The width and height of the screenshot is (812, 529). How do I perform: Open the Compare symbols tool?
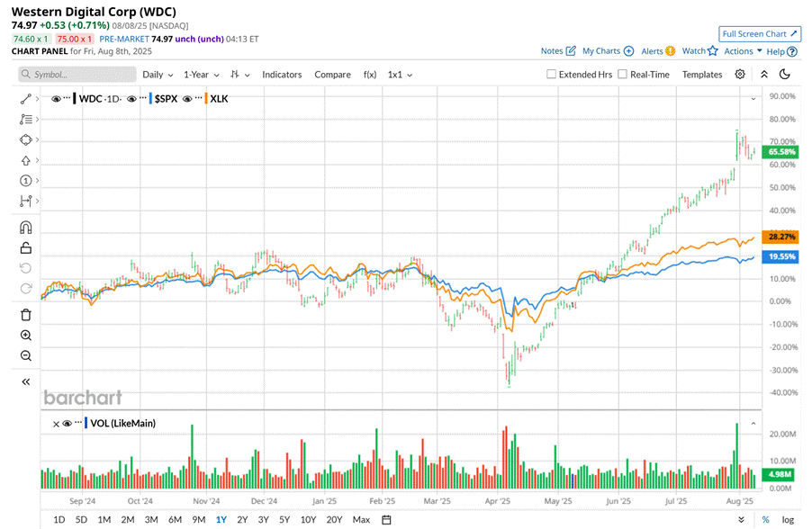332,75
